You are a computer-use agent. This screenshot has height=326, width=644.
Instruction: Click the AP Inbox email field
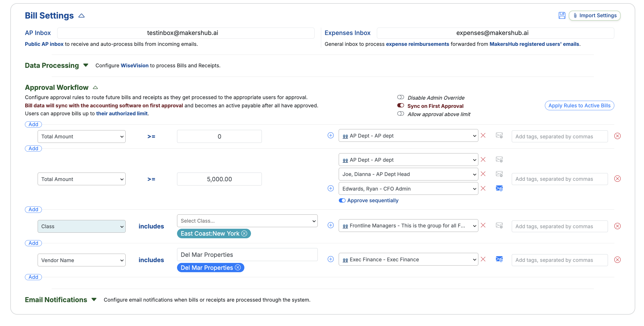coord(186,33)
